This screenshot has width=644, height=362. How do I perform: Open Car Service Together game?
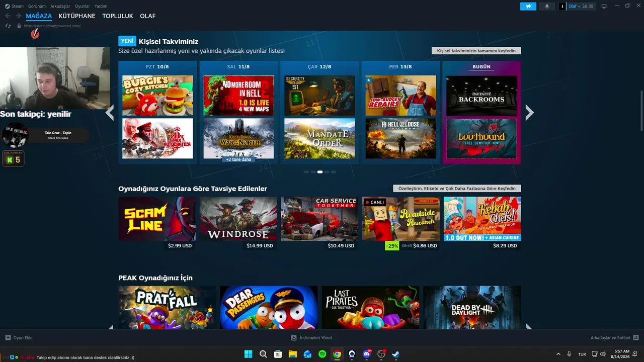coord(319,219)
